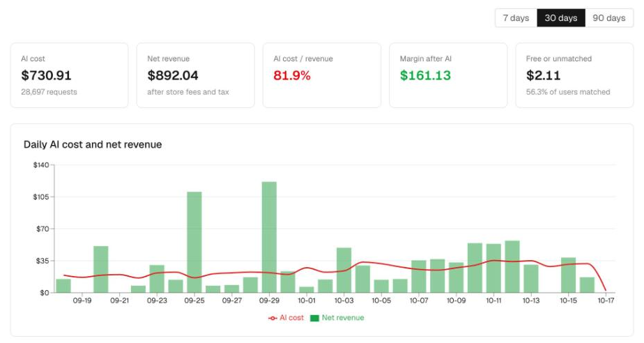Click the $140 y-axis label

tap(41, 165)
